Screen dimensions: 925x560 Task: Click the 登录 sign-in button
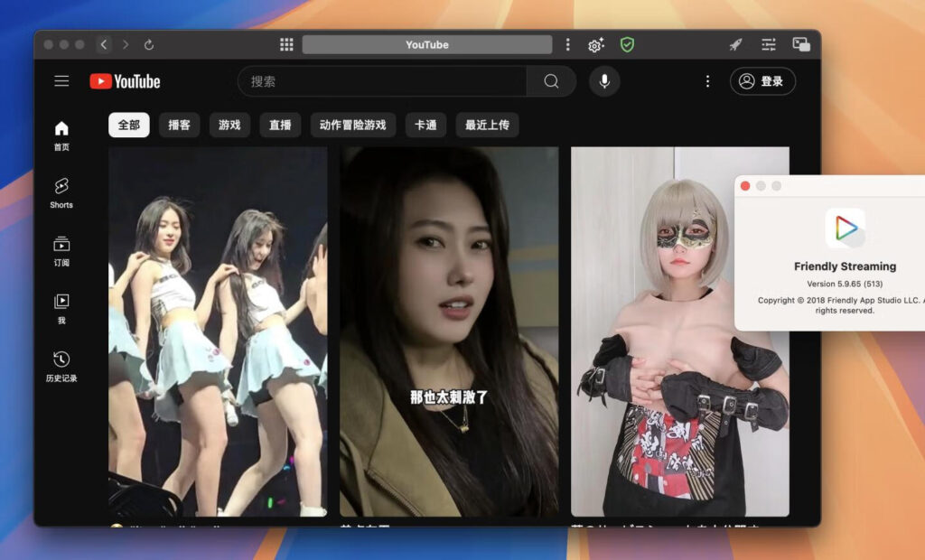pyautogui.click(x=762, y=81)
